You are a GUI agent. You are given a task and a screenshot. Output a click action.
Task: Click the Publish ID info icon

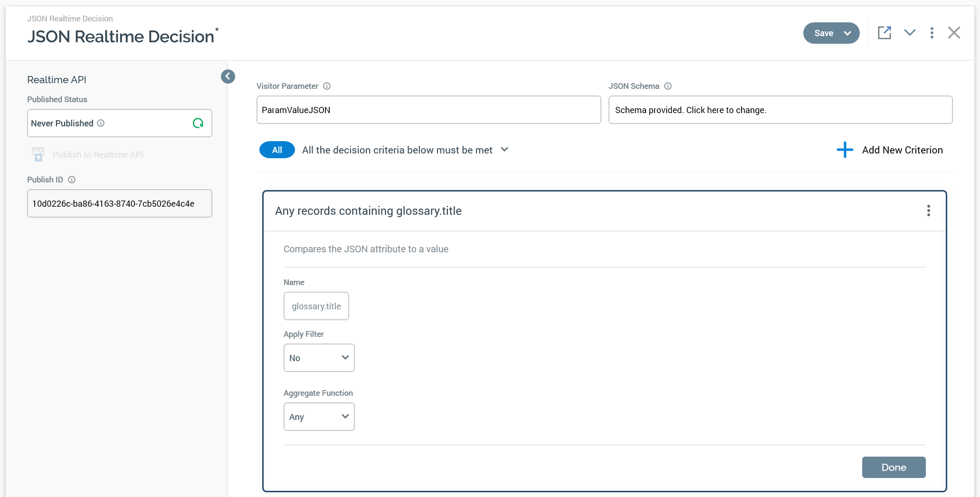point(72,180)
